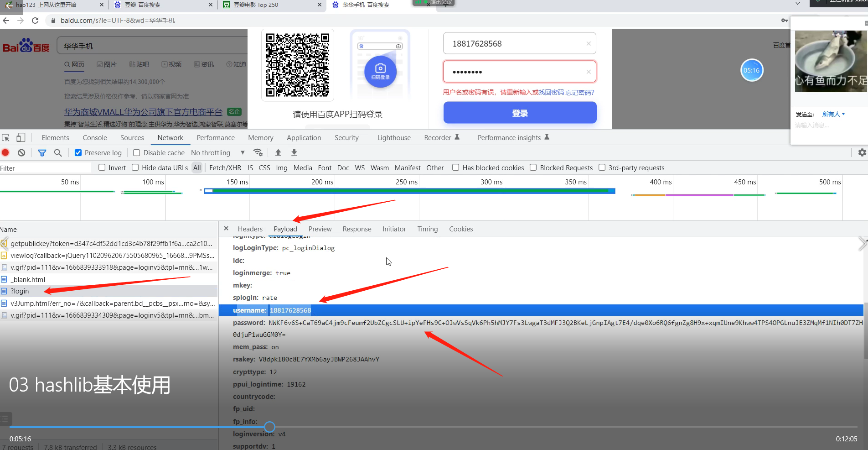Image resolution: width=868 pixels, height=450 pixels.
Task: Clear the phone number login field
Action: (589, 44)
